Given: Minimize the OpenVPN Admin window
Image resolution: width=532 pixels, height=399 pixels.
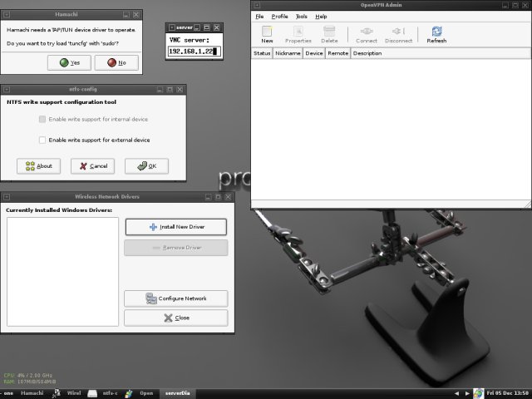Looking at the screenshot, I should (505, 5).
